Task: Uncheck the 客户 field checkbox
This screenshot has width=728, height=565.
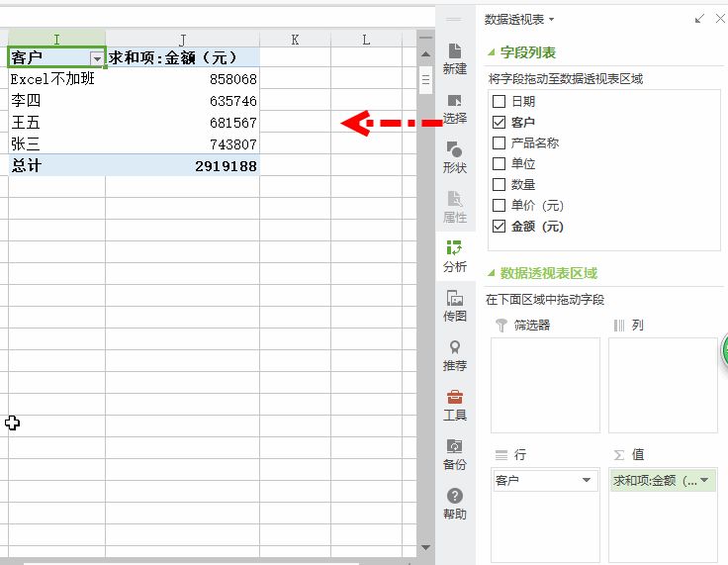Action: point(499,122)
